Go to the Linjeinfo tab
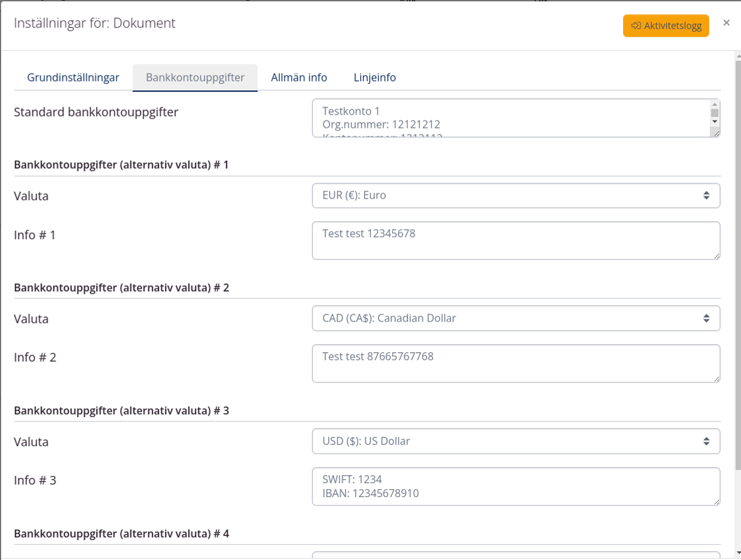 click(x=374, y=77)
